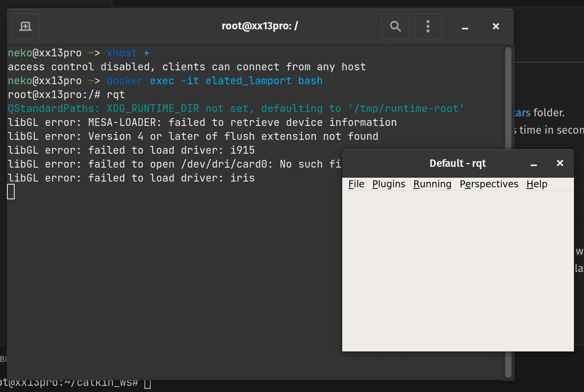Open the File menu in rqt
This screenshot has width=584, height=392.
[356, 184]
